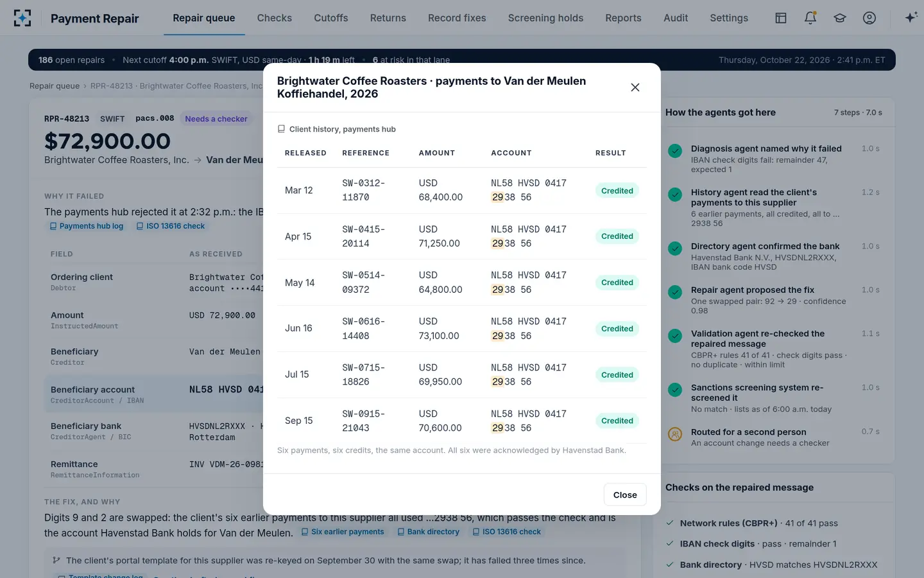Open the Bank directory source link
The height and width of the screenshot is (578, 924).
tap(428, 532)
